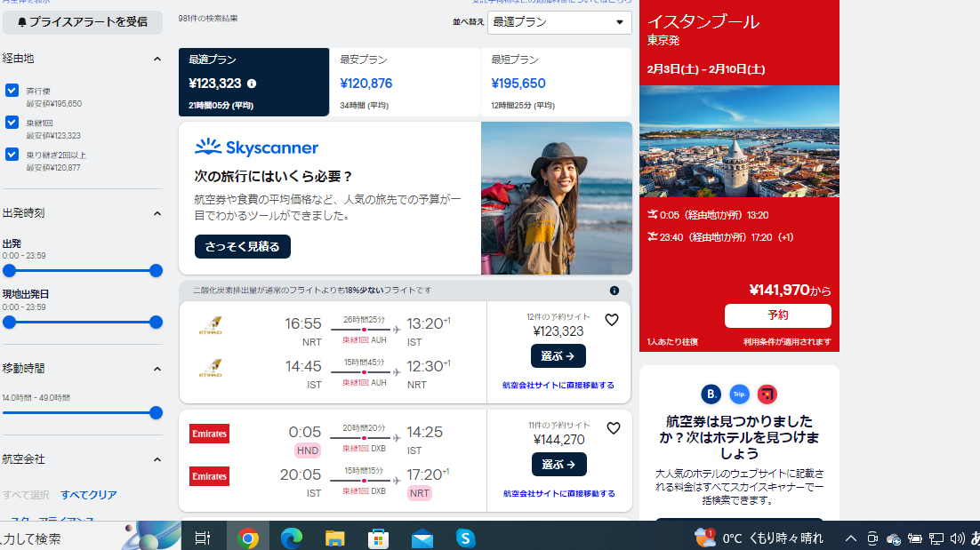
Task: Open the Mail app in taskbar
Action: tap(422, 538)
